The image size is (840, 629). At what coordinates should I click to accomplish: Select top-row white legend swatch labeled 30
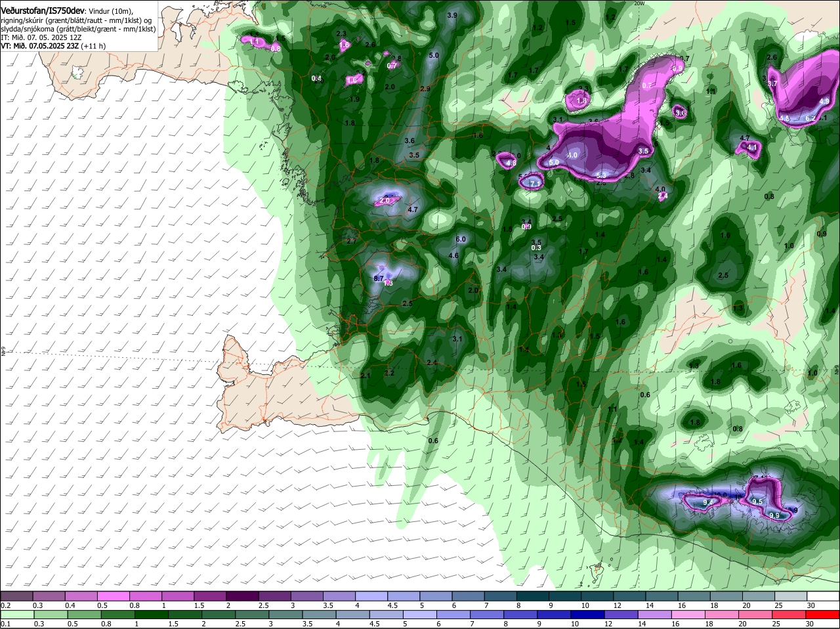coord(824,596)
